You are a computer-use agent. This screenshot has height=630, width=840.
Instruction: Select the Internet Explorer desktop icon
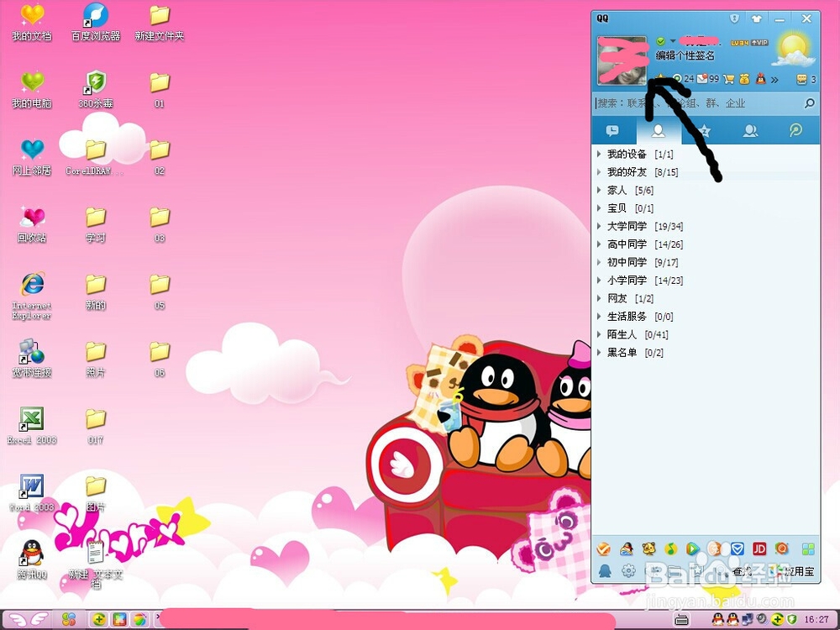click(x=32, y=297)
